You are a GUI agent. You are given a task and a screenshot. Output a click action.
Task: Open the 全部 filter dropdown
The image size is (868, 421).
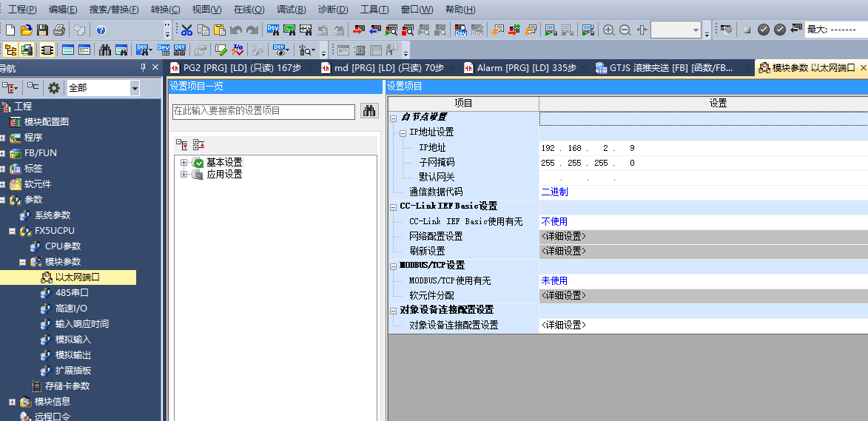click(134, 88)
